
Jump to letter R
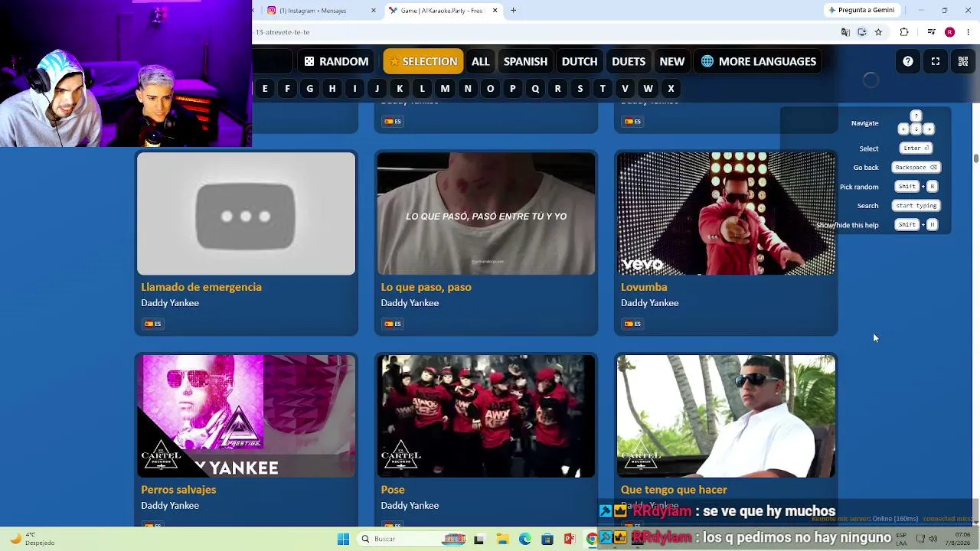[x=557, y=89]
